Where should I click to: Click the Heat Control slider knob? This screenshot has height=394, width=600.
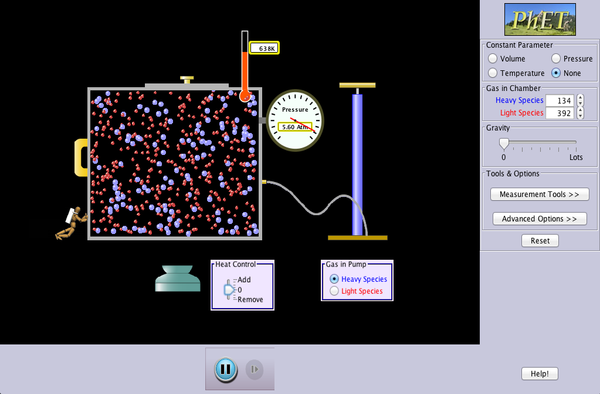229,290
